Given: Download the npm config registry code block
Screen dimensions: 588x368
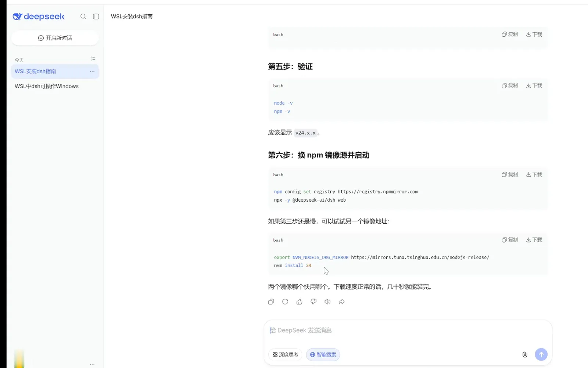Looking at the screenshot, I should pyautogui.click(x=534, y=174).
